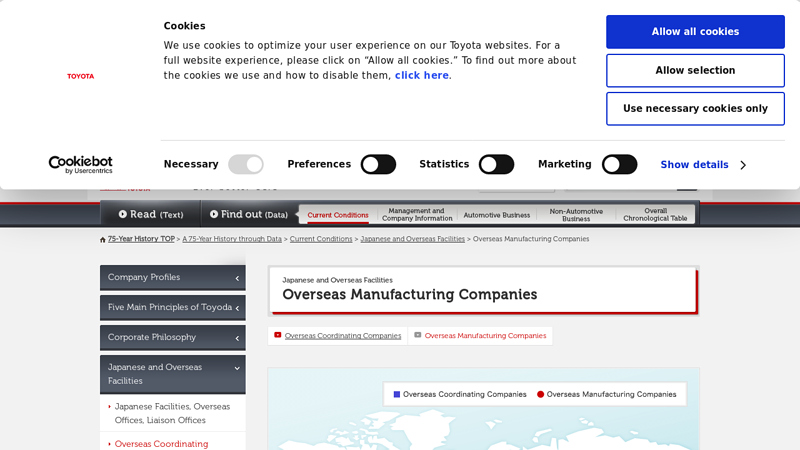Switch to Non-Automotive Business tab
Screen dimensions: 800x450
click(x=576, y=215)
